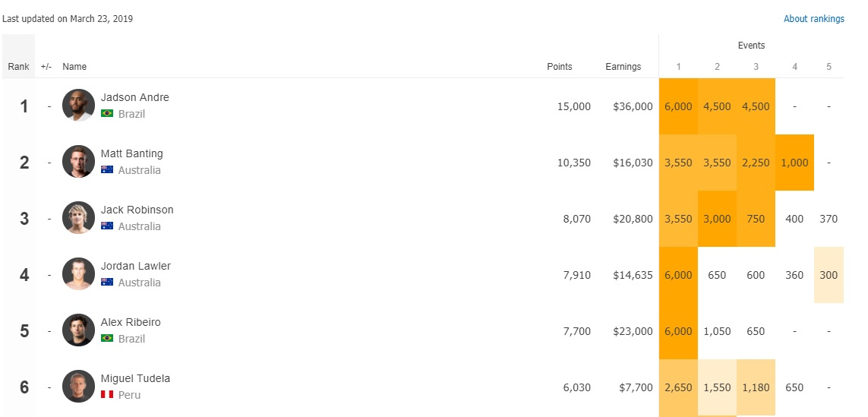Click the Peru flag under Miguel Tudela
Screen dimensions: 868x417
[x=107, y=395]
